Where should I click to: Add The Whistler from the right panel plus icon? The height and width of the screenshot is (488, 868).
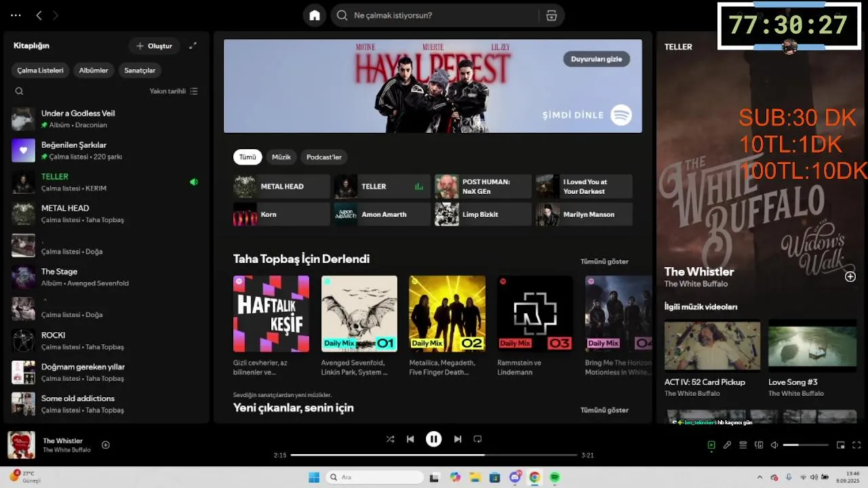pyautogui.click(x=850, y=277)
